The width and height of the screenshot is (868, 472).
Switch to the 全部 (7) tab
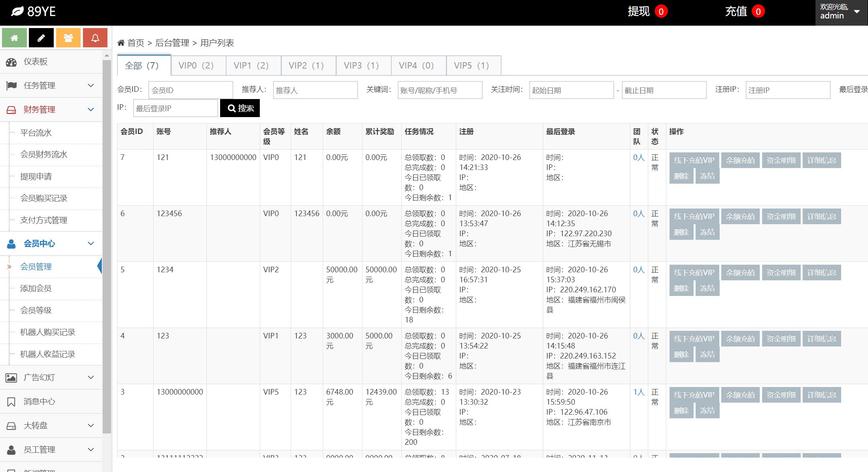coord(144,65)
